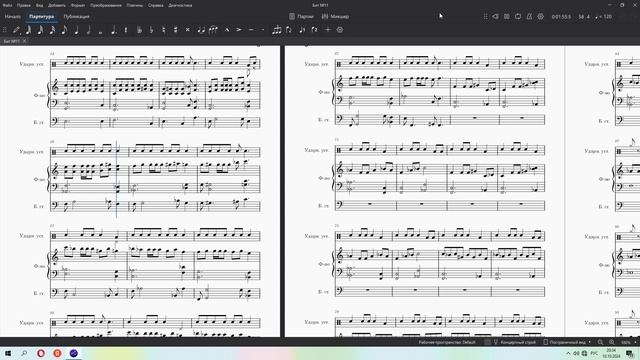Open the Вид menu
The image size is (640, 360).
(39, 5)
